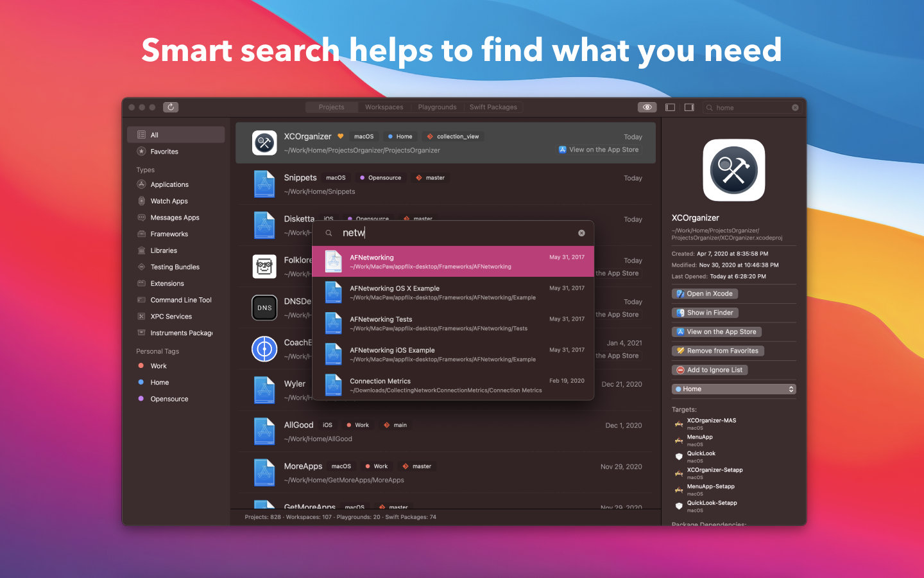
Task: Click the Opensource tag on Snippets row
Action: pyautogui.click(x=381, y=178)
